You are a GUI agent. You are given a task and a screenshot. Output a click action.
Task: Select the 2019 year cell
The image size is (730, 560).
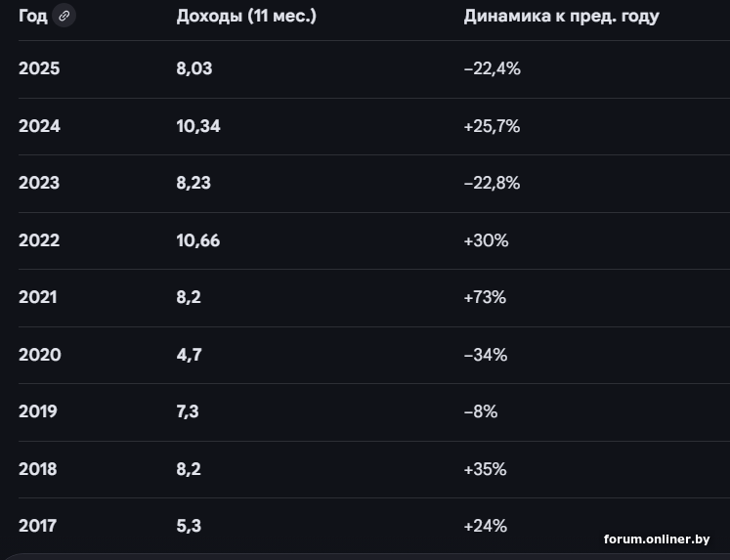pos(38,411)
